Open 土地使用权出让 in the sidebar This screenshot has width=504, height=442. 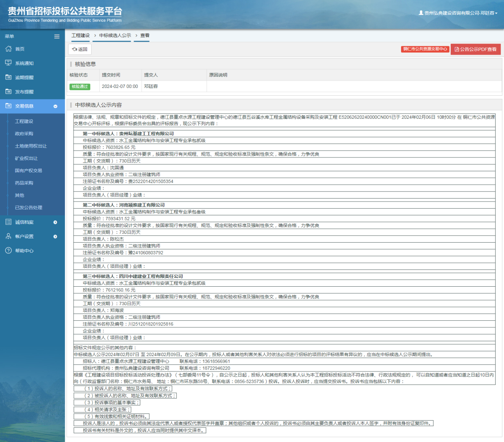[x=31, y=146]
